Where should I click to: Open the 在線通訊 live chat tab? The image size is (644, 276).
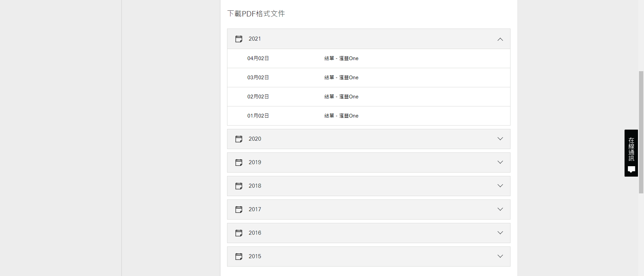point(631,153)
